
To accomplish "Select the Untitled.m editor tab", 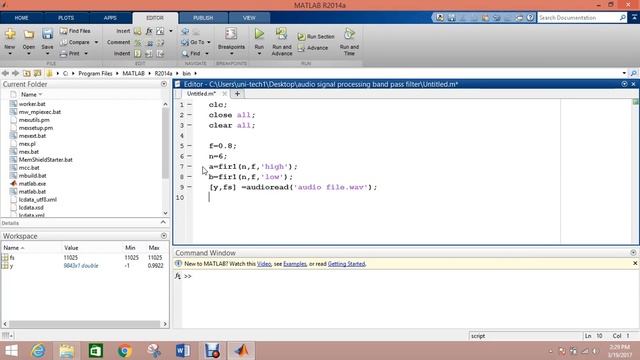I will (201, 94).
